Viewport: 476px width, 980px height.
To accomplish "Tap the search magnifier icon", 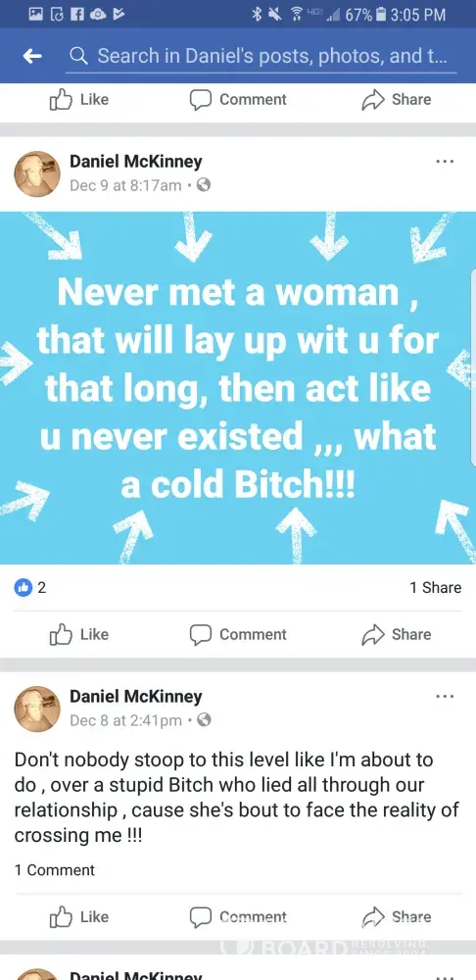I will [x=78, y=56].
